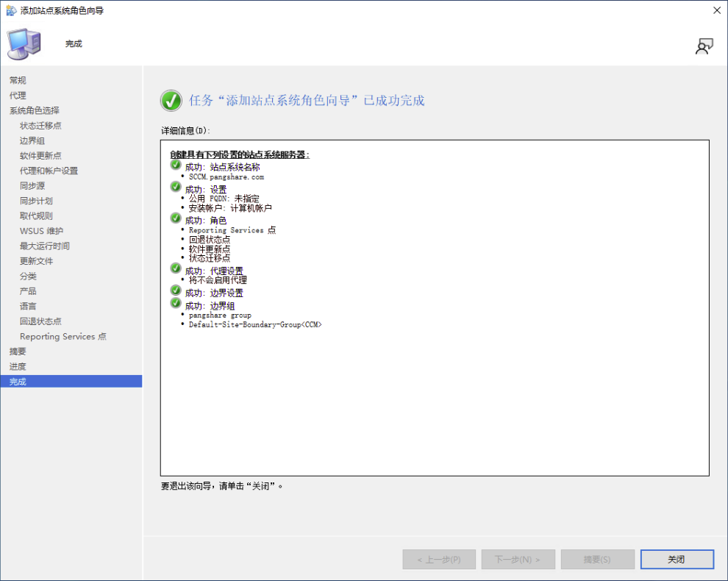Click the details heading 创建具有下列设置的站点系统服务器
The image size is (728, 581).
click(x=240, y=154)
